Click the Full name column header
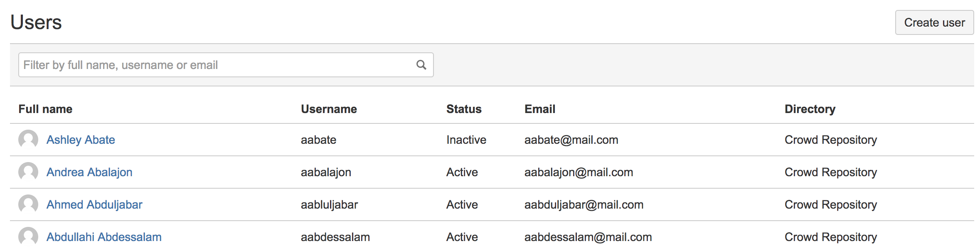Viewport: 980px width, 251px height. [x=45, y=109]
